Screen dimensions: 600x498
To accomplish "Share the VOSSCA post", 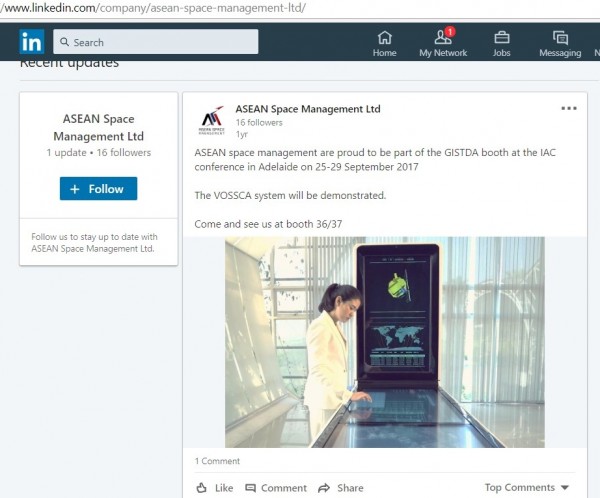I will point(340,488).
